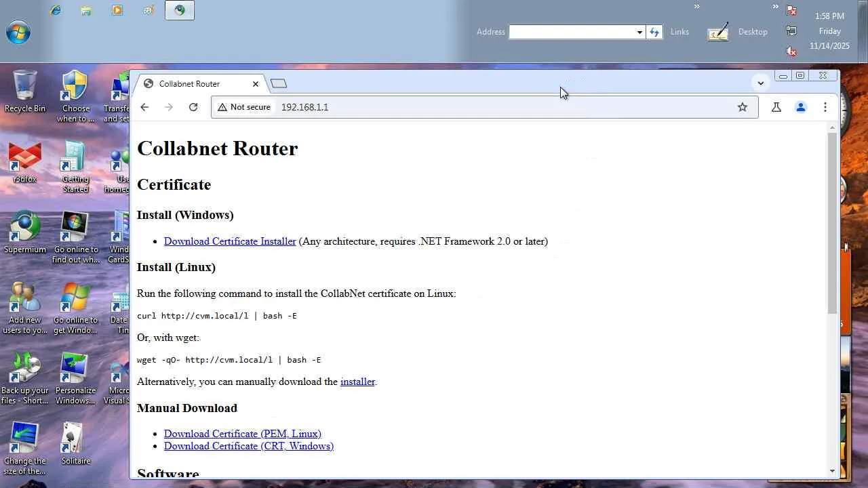
Task: Open the browser profile avatar
Action: click(x=801, y=107)
